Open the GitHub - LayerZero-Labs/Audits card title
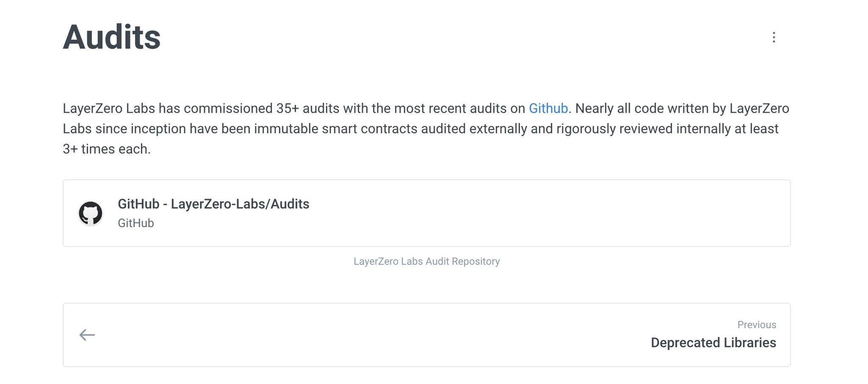868x384 pixels. coord(213,204)
